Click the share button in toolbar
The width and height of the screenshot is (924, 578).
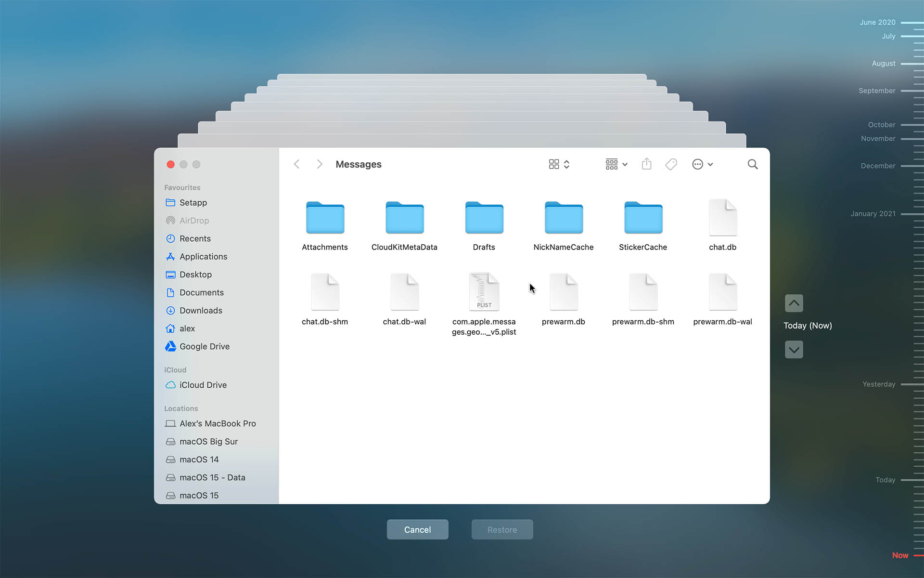pyautogui.click(x=647, y=164)
